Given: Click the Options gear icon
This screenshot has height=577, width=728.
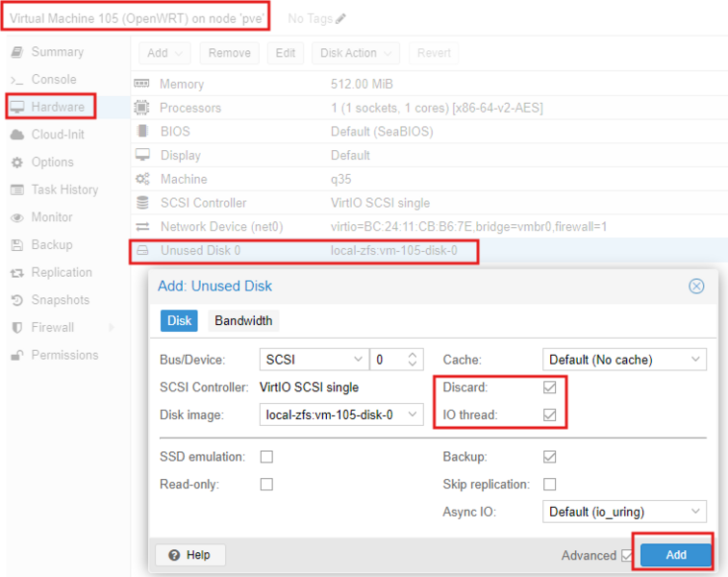Looking at the screenshot, I should pyautogui.click(x=17, y=163).
